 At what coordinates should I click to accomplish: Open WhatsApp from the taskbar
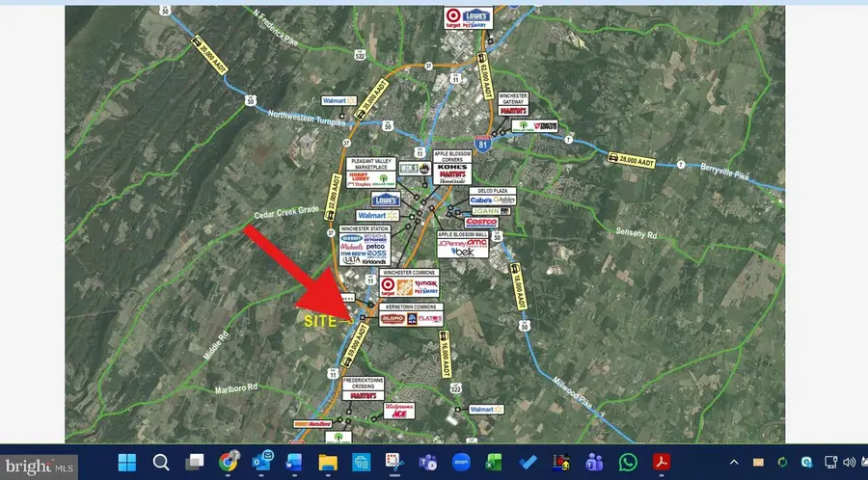628,463
